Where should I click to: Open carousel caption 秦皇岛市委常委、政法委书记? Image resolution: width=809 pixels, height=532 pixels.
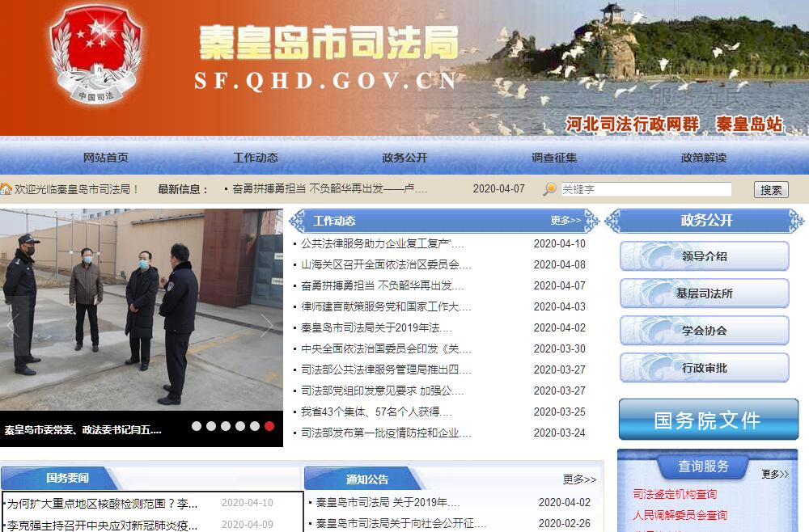pos(83,429)
